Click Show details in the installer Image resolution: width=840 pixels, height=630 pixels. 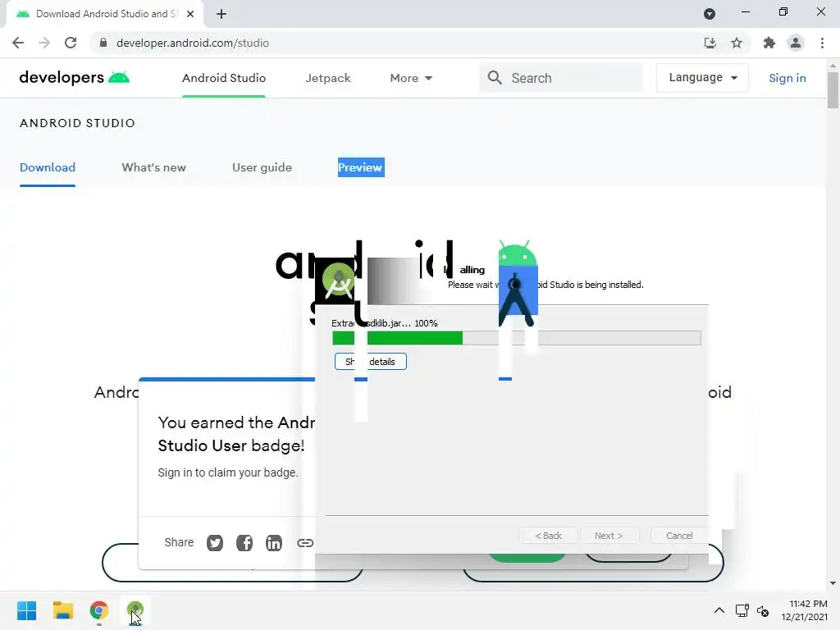pos(371,362)
